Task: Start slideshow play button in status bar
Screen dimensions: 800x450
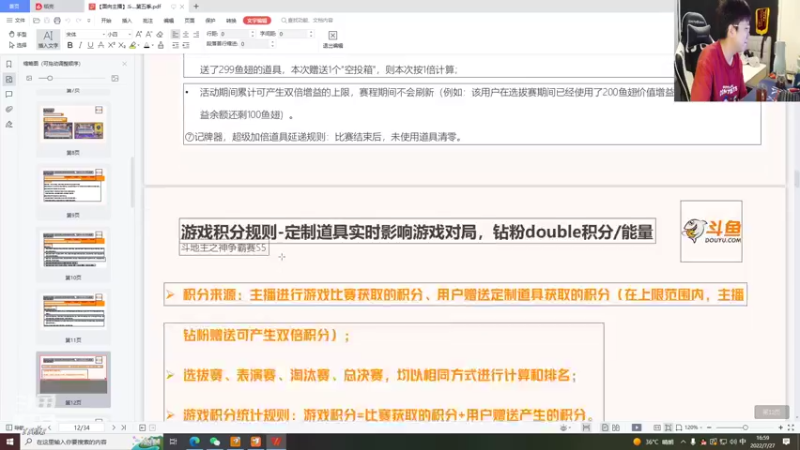Action: click(636, 428)
